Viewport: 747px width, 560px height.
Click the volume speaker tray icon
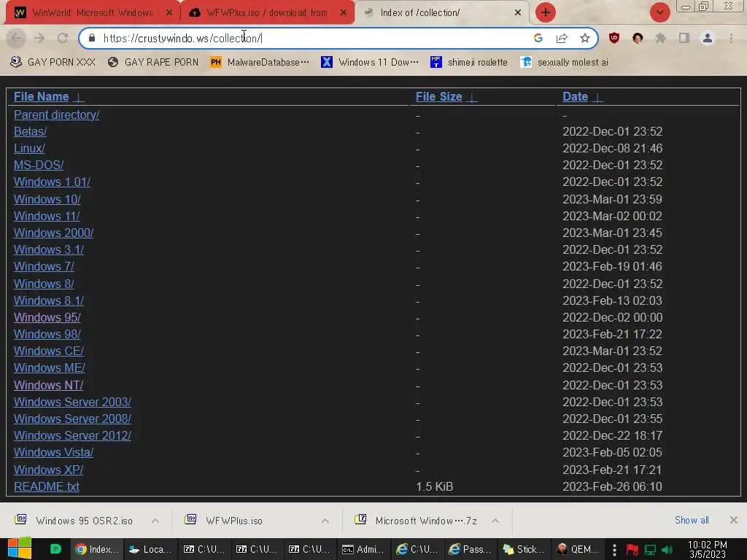[x=667, y=550]
